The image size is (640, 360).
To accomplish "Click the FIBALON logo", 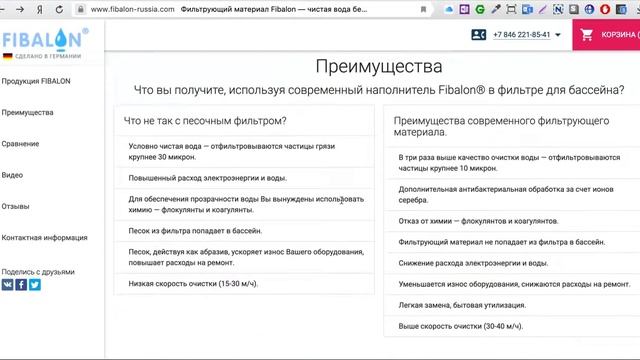I will click(45, 40).
